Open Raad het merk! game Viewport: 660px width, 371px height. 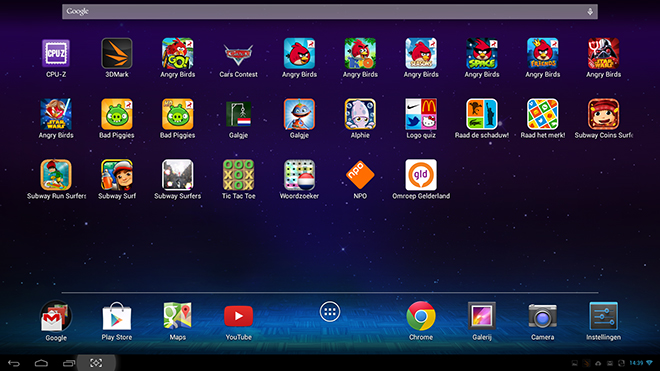pyautogui.click(x=543, y=114)
